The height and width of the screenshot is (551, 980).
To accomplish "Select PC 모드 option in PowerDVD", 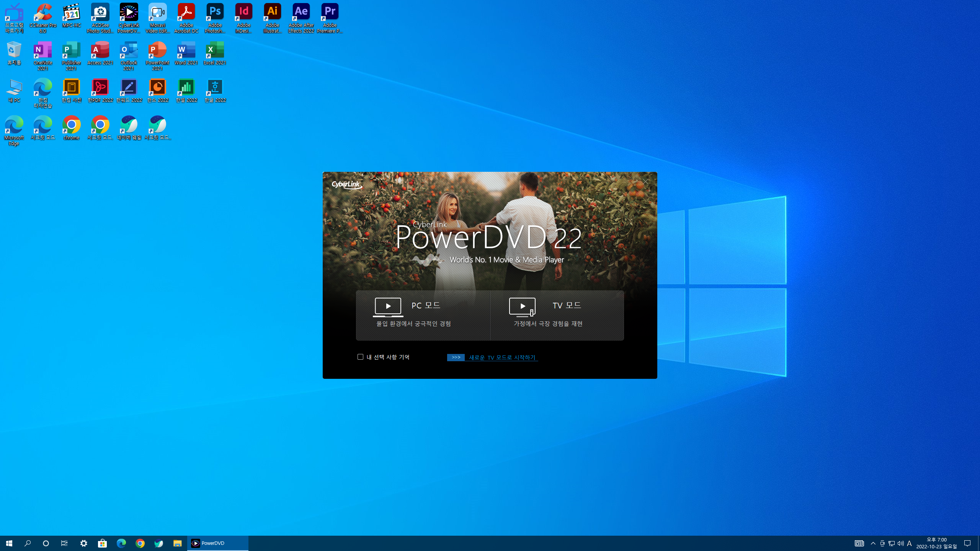I will point(423,315).
